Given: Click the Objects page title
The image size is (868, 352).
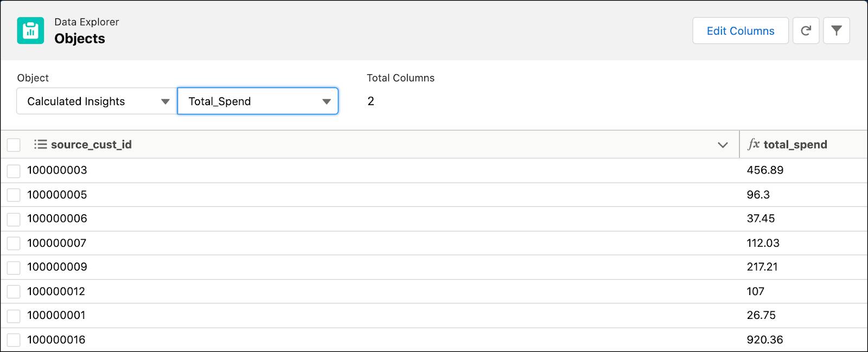Looking at the screenshot, I should (x=80, y=39).
